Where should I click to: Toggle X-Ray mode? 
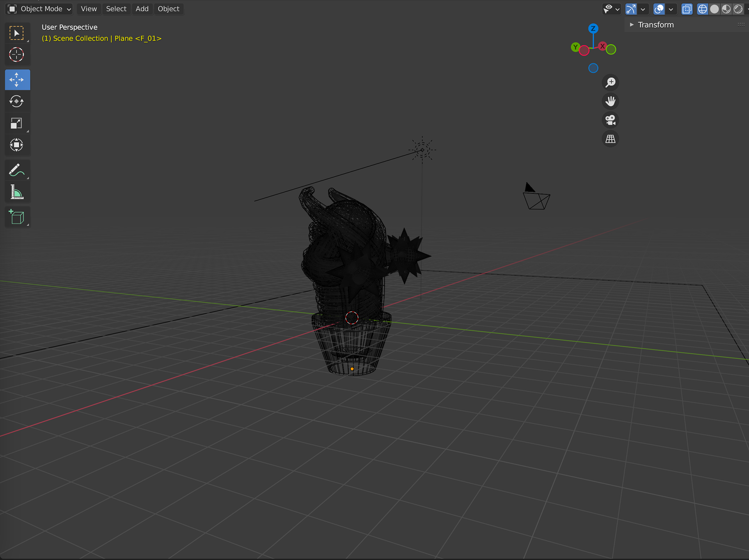[x=687, y=9]
